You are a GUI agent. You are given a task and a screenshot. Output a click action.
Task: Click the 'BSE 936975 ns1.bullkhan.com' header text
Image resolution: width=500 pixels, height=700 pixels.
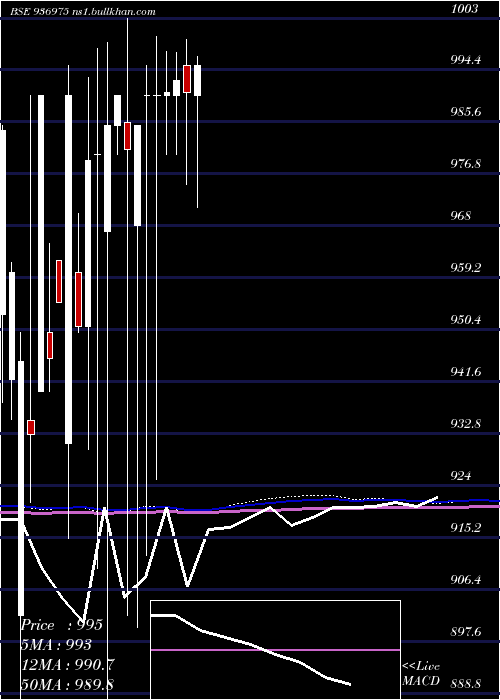click(x=83, y=12)
